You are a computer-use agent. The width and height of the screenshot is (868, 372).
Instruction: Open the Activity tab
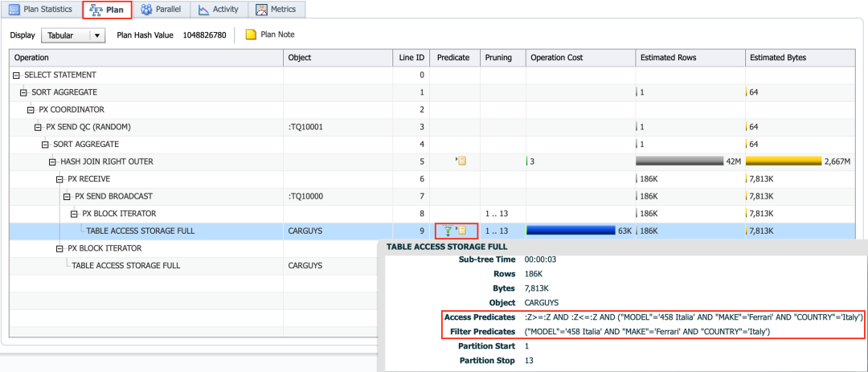[218, 10]
